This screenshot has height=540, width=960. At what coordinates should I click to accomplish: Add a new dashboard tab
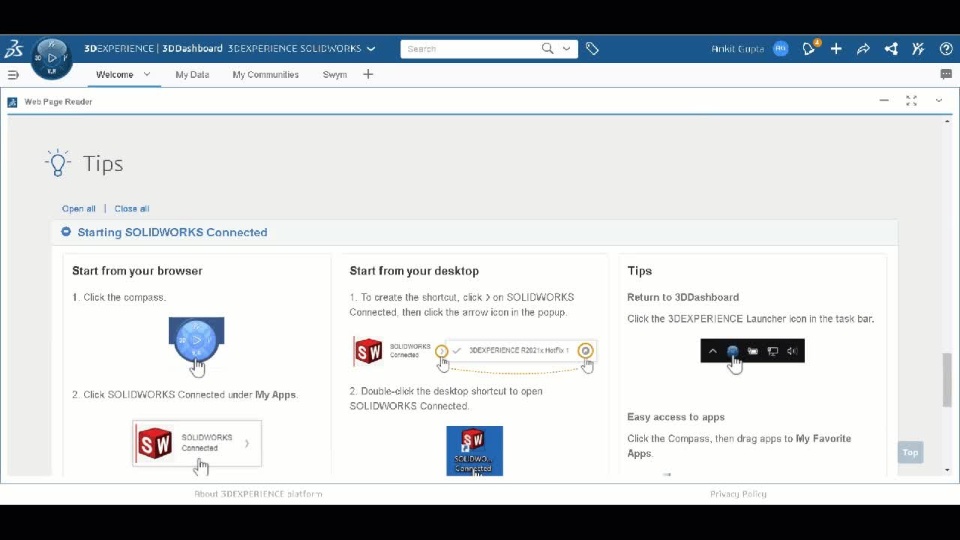[368, 74]
